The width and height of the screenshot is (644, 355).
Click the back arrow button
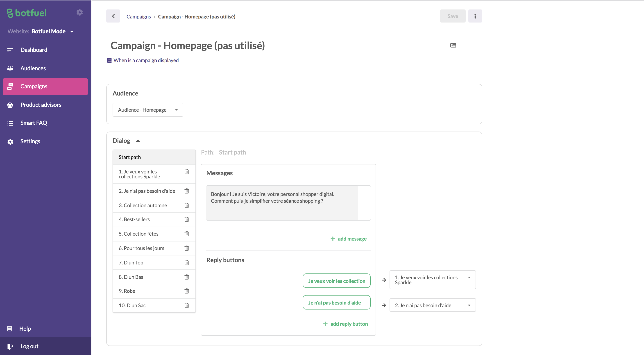(113, 16)
